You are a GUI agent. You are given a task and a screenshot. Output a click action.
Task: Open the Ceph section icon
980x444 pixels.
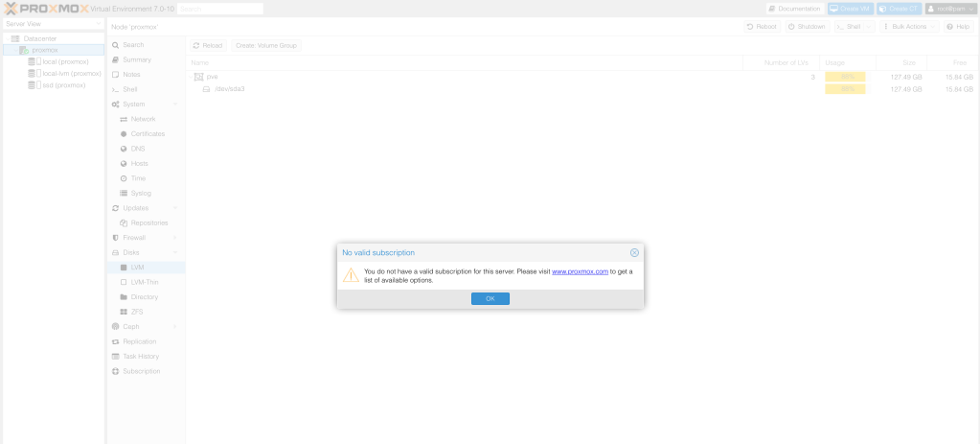tap(116, 326)
